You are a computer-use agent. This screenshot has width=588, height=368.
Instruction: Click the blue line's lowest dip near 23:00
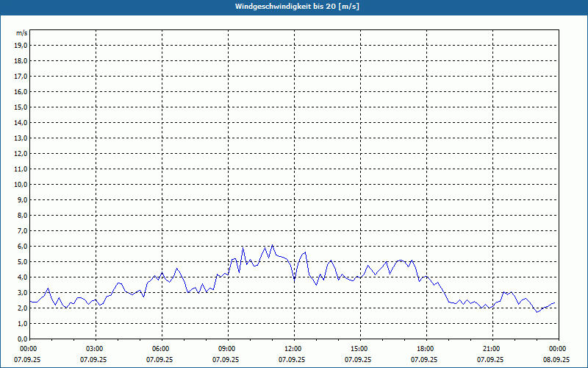[x=537, y=312]
